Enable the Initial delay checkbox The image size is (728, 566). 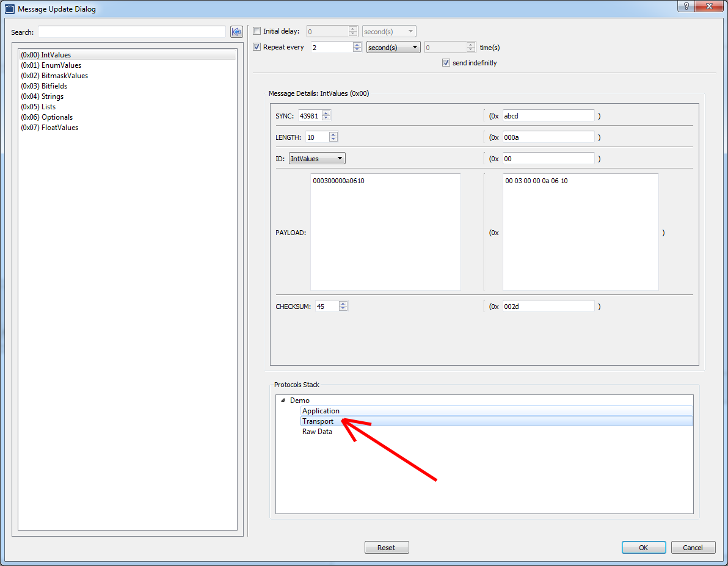point(257,31)
